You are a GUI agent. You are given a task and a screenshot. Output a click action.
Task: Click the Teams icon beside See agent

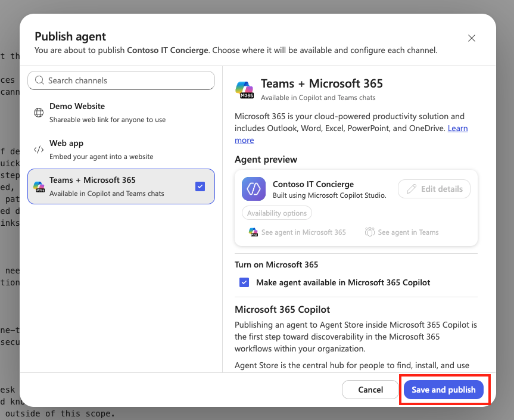tap(370, 232)
